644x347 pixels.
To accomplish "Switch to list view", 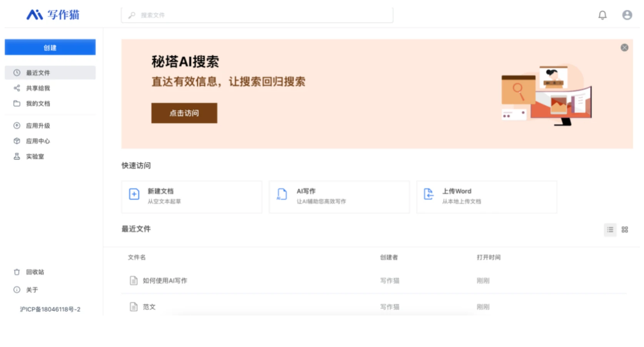I will [x=611, y=230].
